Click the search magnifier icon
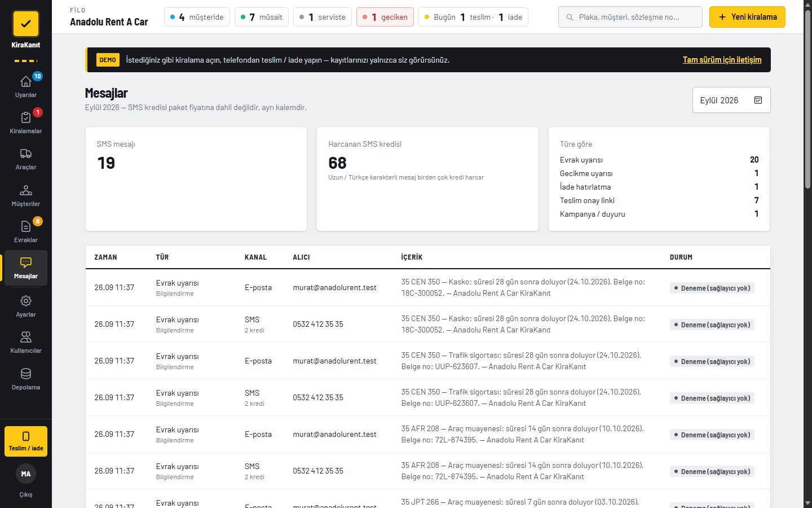 coord(570,17)
